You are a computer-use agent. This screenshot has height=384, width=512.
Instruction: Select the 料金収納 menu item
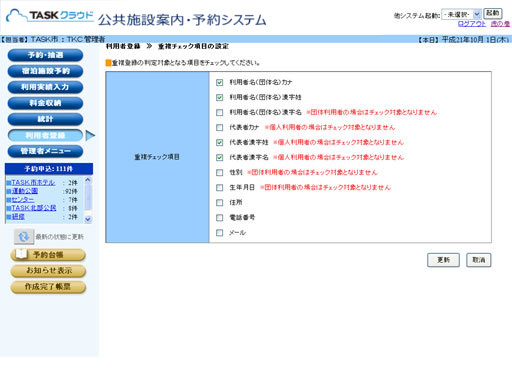(x=45, y=103)
